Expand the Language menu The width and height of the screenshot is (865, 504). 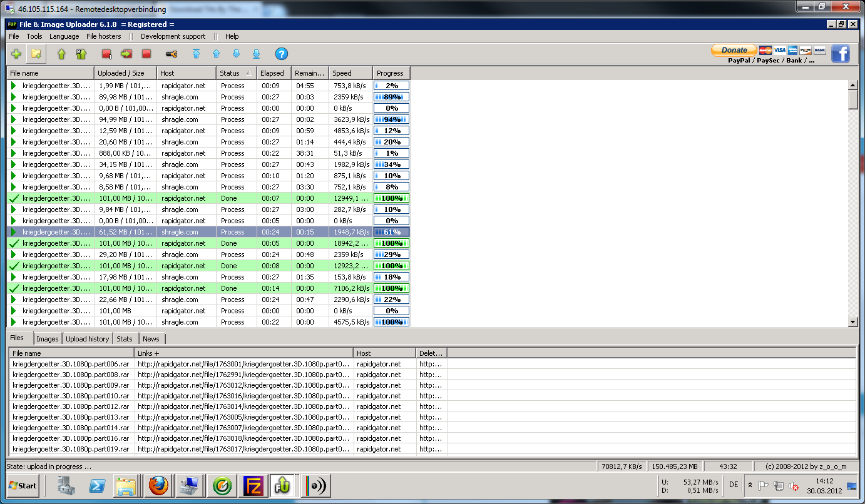[64, 36]
